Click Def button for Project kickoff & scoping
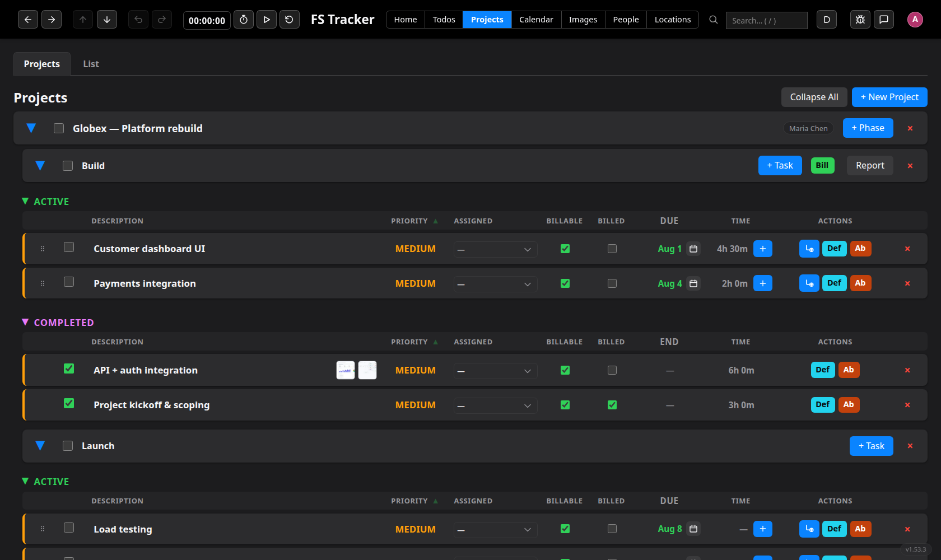The image size is (941, 560). pos(823,404)
